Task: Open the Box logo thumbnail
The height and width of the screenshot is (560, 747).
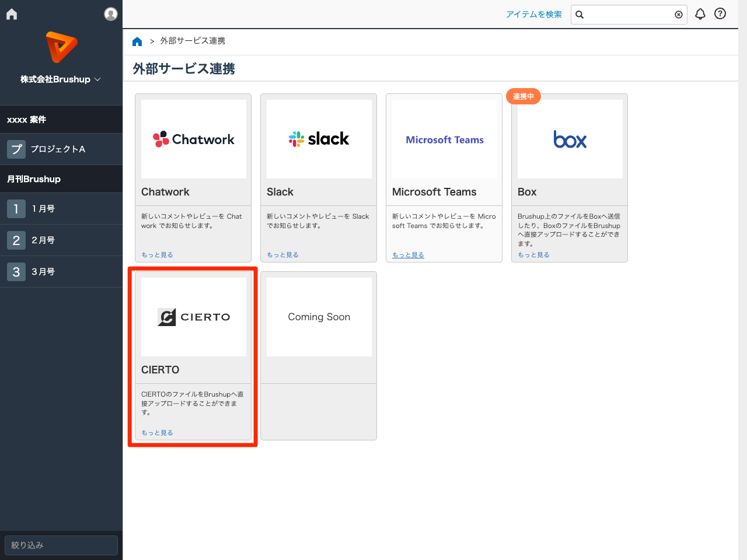Action: click(x=570, y=139)
